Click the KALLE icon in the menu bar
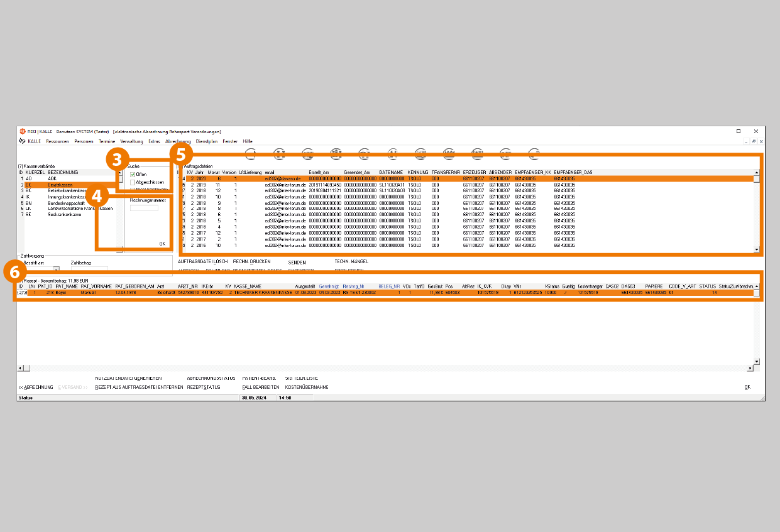 (x=22, y=141)
